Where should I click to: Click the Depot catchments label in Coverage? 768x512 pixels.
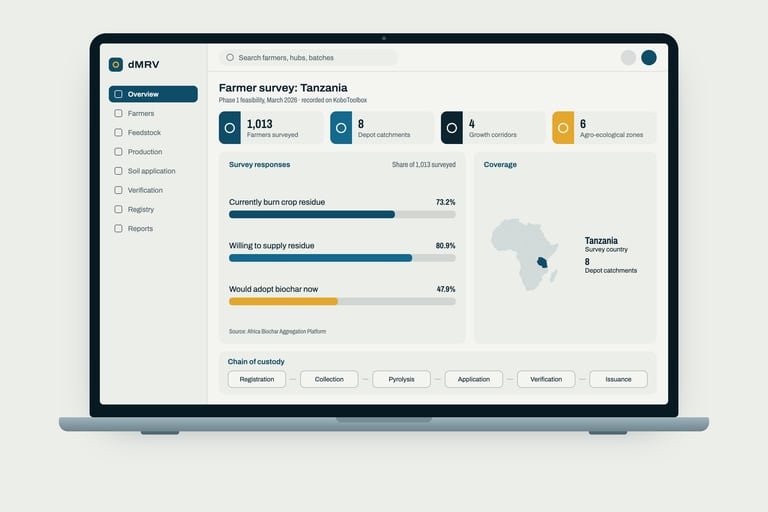pos(611,270)
